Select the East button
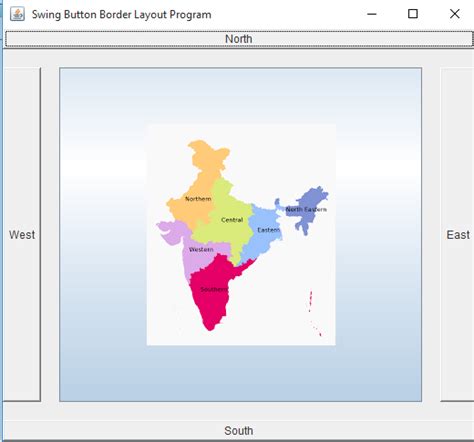 pos(457,234)
